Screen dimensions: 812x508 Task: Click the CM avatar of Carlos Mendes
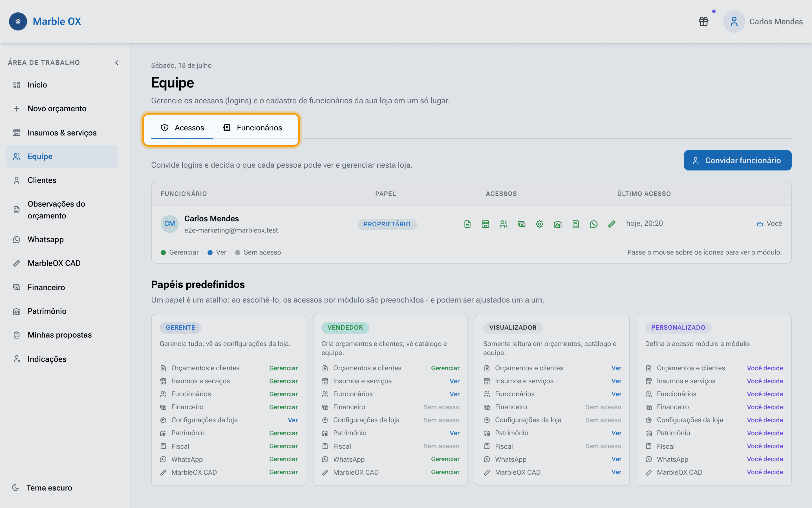[x=169, y=224]
